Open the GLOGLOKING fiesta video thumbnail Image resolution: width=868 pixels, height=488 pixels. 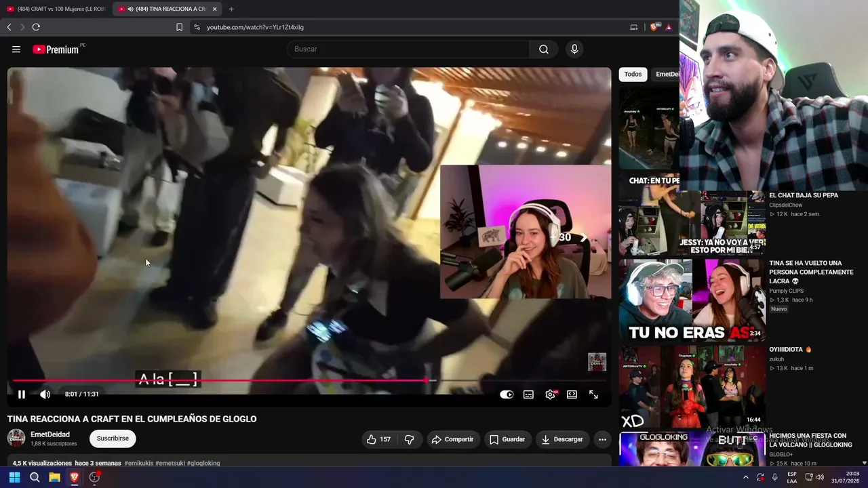692,449
